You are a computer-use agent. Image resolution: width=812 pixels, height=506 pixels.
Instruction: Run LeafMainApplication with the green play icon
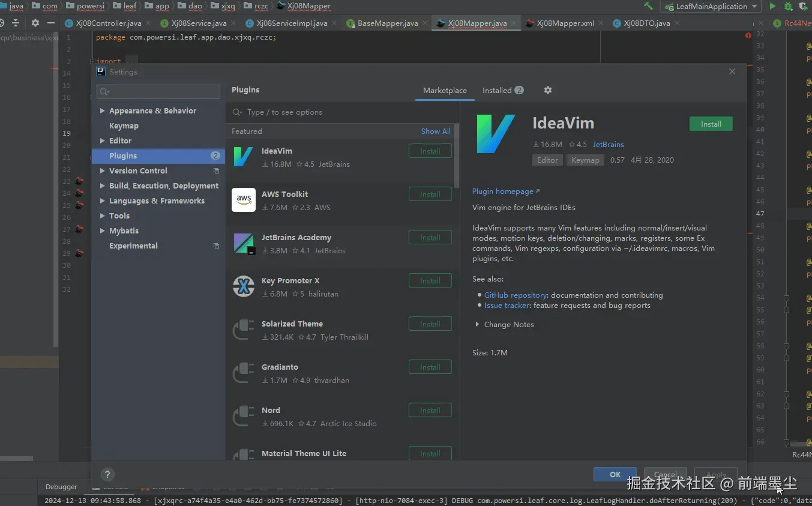(772, 6)
